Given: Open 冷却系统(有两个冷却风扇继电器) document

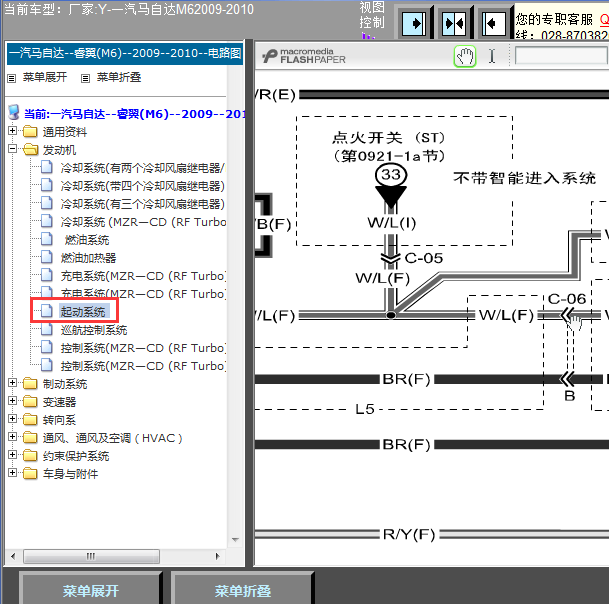Looking at the screenshot, I should (x=143, y=168).
